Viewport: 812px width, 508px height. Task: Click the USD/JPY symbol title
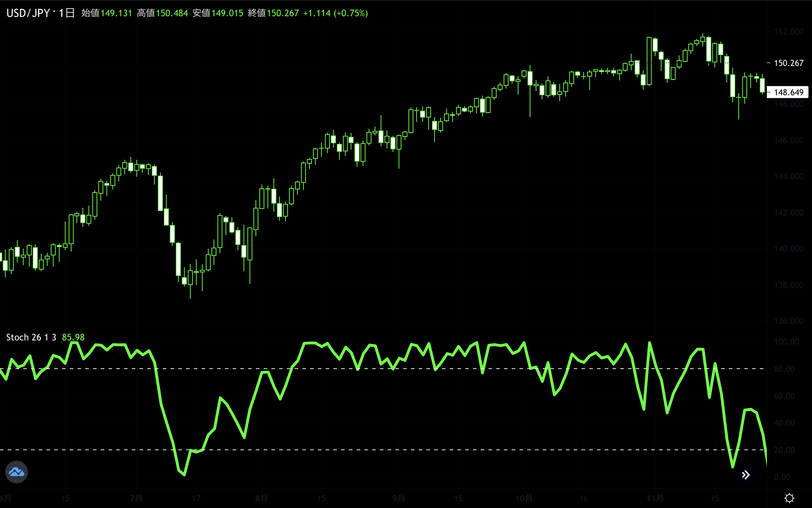tap(28, 13)
